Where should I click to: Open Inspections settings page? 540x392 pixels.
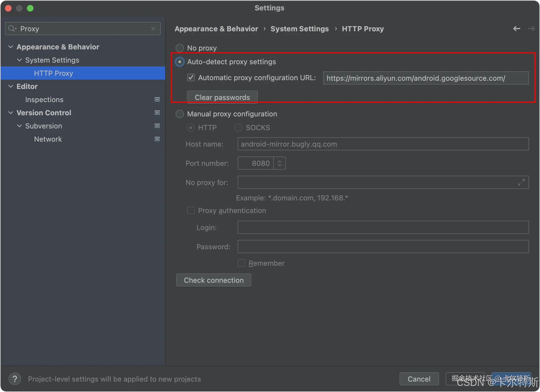point(44,100)
